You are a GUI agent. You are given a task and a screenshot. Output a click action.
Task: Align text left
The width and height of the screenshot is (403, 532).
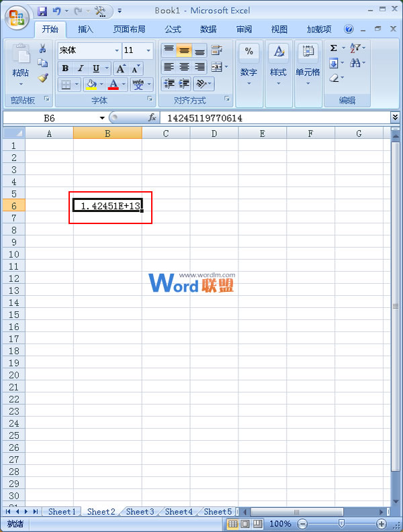pos(169,67)
